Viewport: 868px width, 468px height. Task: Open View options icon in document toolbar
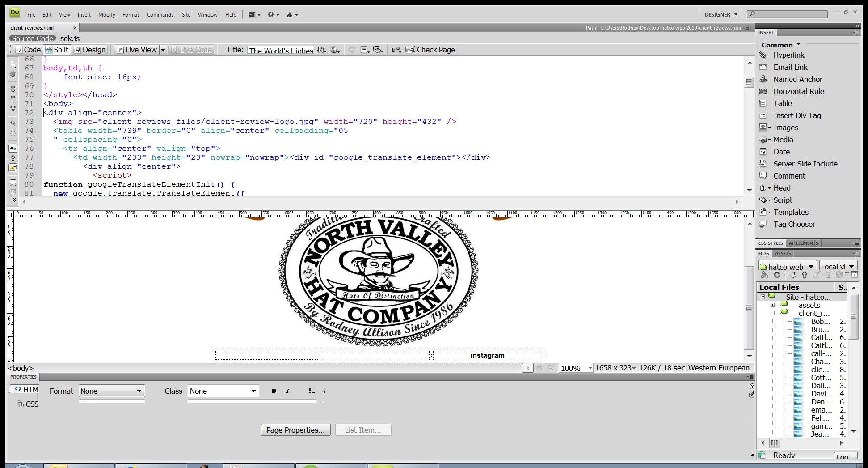click(x=365, y=50)
